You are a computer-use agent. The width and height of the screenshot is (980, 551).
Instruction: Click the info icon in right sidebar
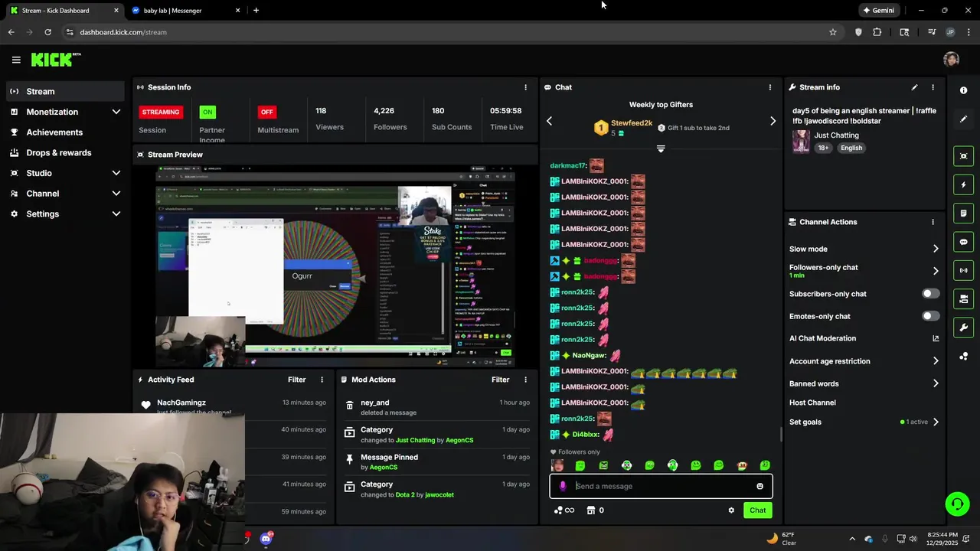click(963, 90)
